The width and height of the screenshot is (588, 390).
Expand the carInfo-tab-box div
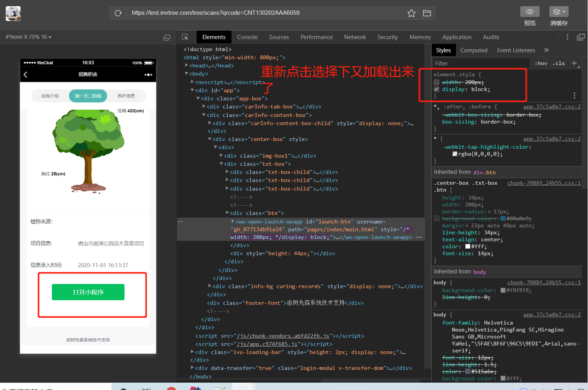[204, 107]
